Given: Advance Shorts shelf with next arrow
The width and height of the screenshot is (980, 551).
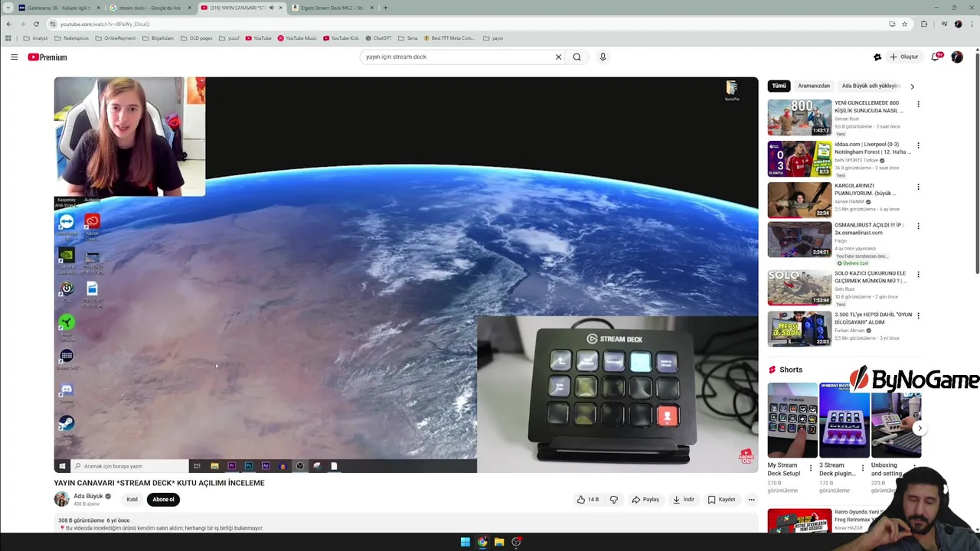Looking at the screenshot, I should click(x=920, y=428).
